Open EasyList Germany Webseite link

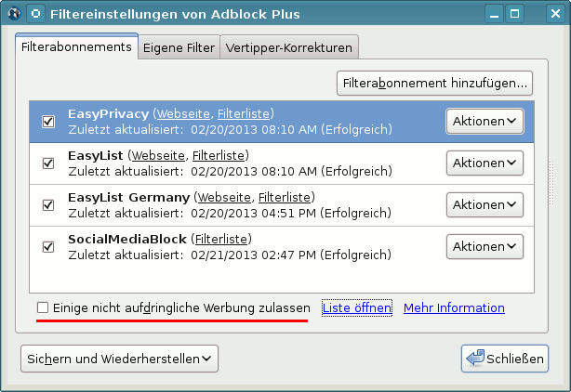pyautogui.click(x=224, y=198)
